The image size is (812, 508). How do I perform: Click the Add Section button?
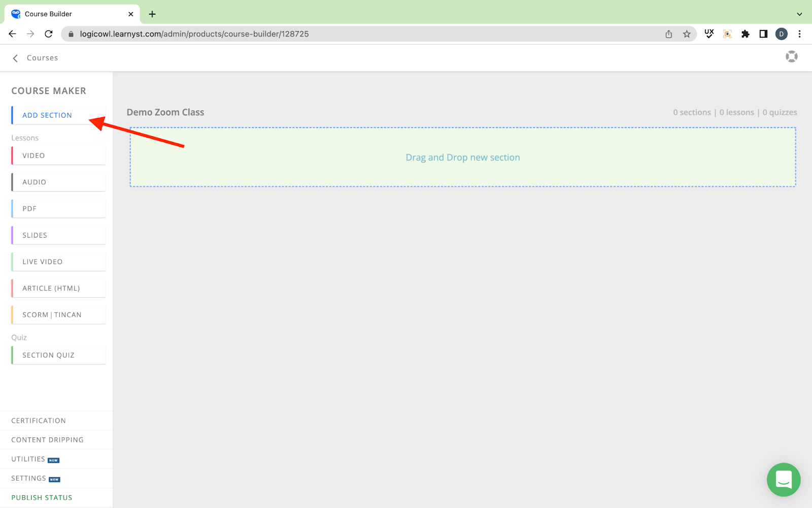tap(58, 115)
